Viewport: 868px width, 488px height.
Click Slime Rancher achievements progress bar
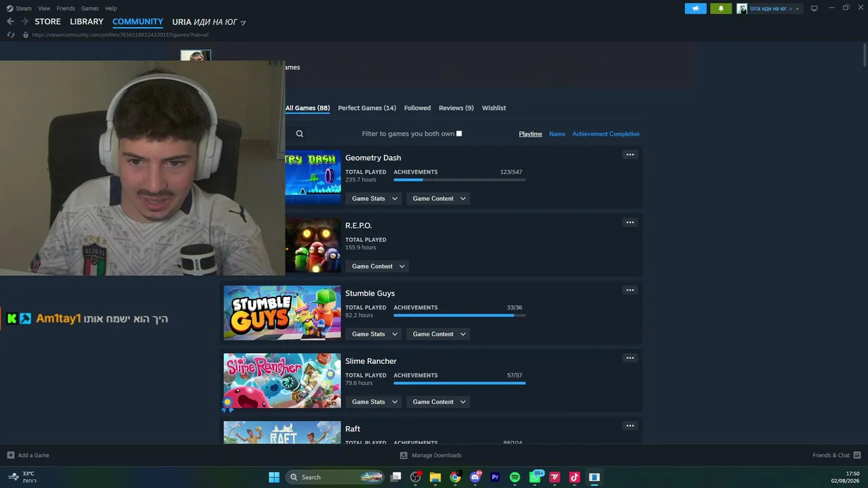pyautogui.click(x=459, y=383)
